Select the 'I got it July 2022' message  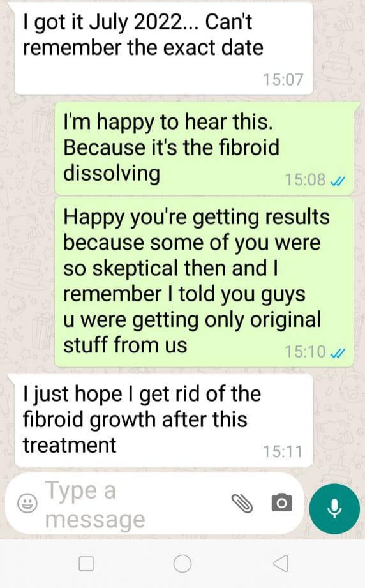(x=164, y=48)
